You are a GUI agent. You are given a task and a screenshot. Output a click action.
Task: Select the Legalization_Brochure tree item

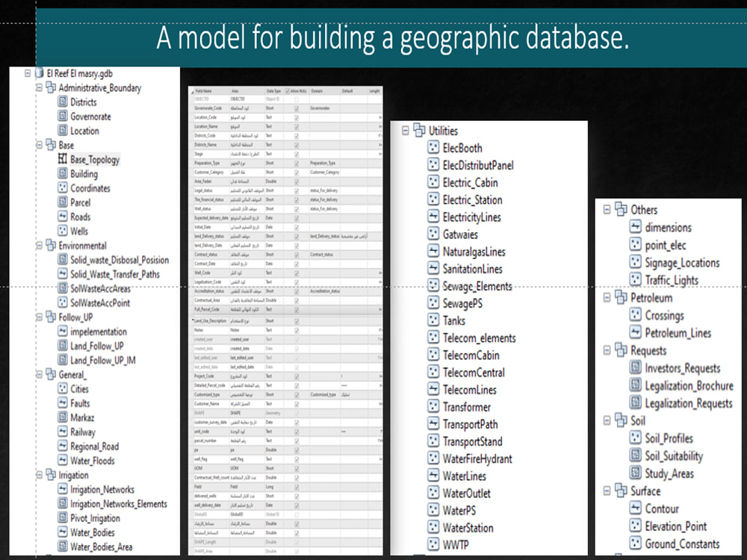(x=689, y=385)
